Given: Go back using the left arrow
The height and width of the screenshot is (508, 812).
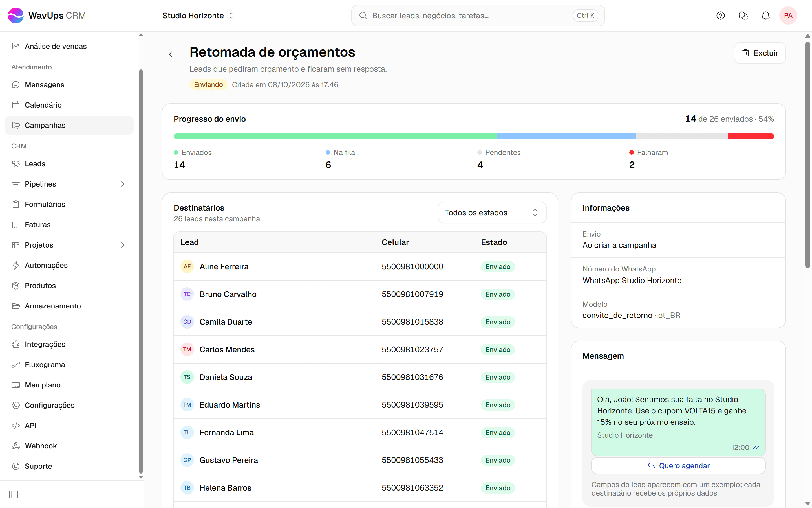Looking at the screenshot, I should [173, 54].
